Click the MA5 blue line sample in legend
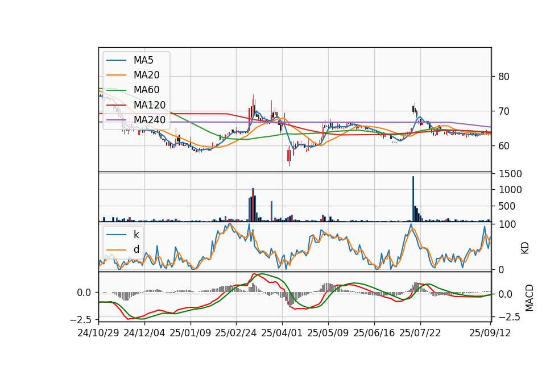The image size is (546, 392). point(116,61)
